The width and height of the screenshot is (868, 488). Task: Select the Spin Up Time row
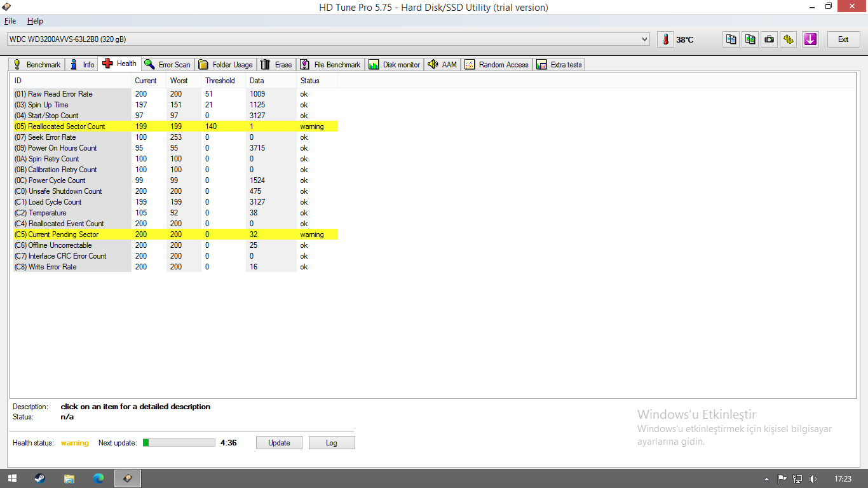174,105
